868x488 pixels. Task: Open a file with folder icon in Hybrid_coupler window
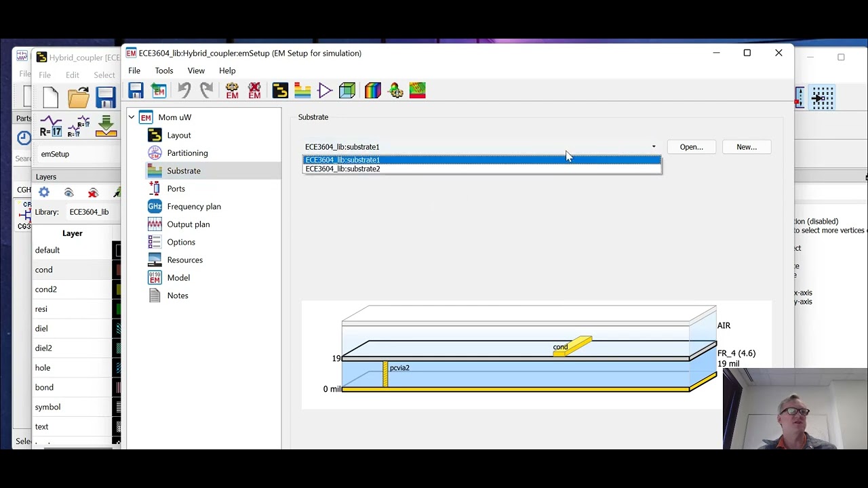click(78, 98)
